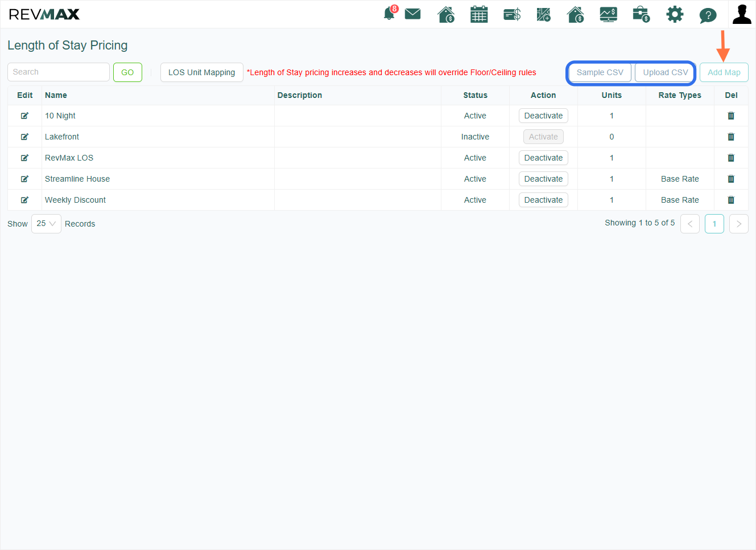Click the house-dollar icon beside the revenue monitor

pos(576,14)
